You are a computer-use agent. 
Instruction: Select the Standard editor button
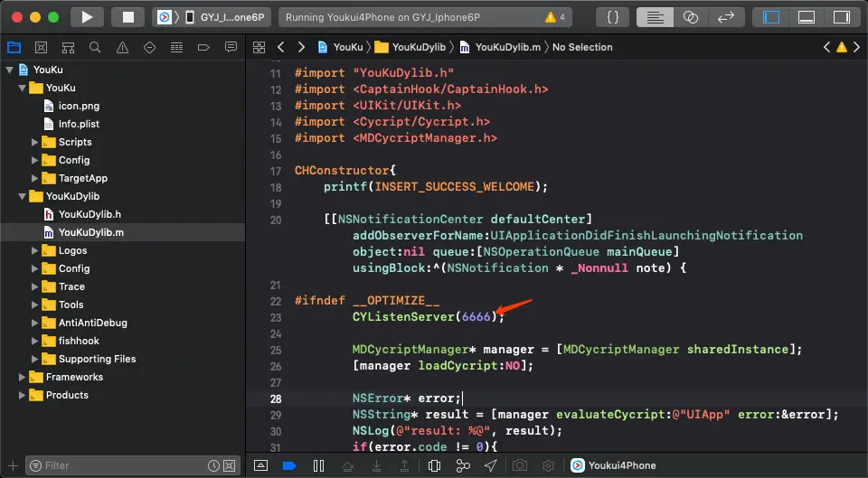coord(655,17)
